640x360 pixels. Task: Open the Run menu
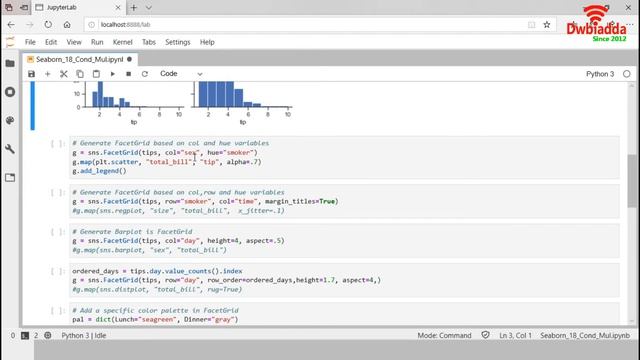click(97, 42)
